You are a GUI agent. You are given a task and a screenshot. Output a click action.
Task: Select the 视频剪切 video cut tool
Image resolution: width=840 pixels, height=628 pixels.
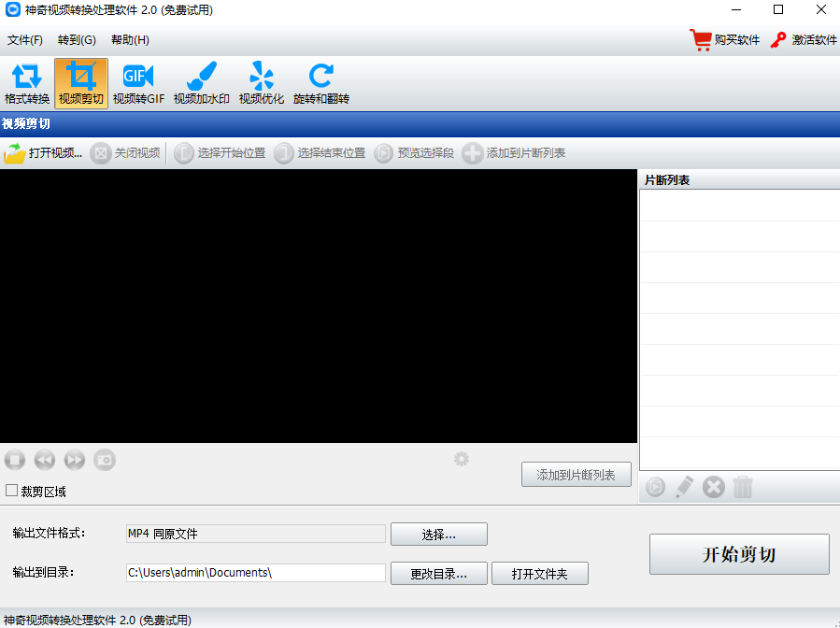point(81,83)
